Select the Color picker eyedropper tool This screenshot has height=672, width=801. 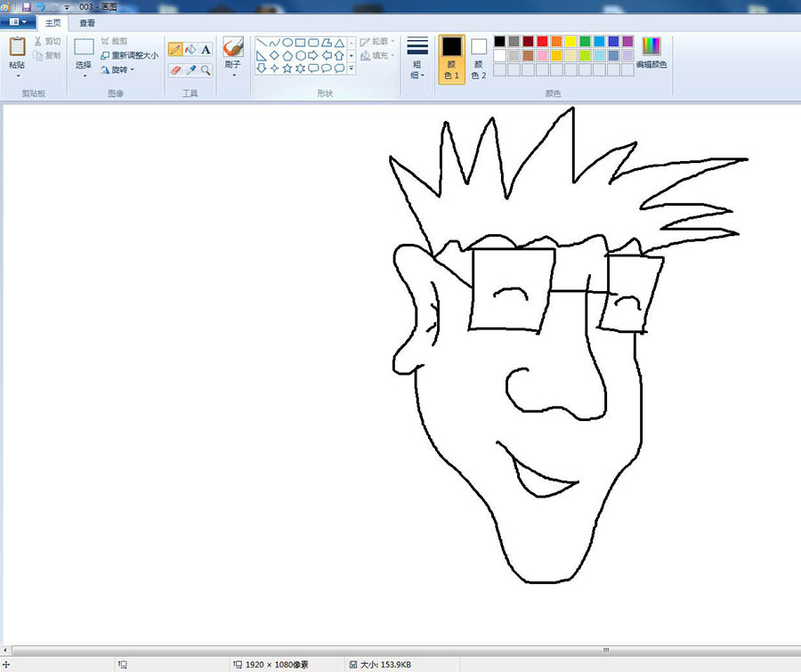tap(190, 70)
